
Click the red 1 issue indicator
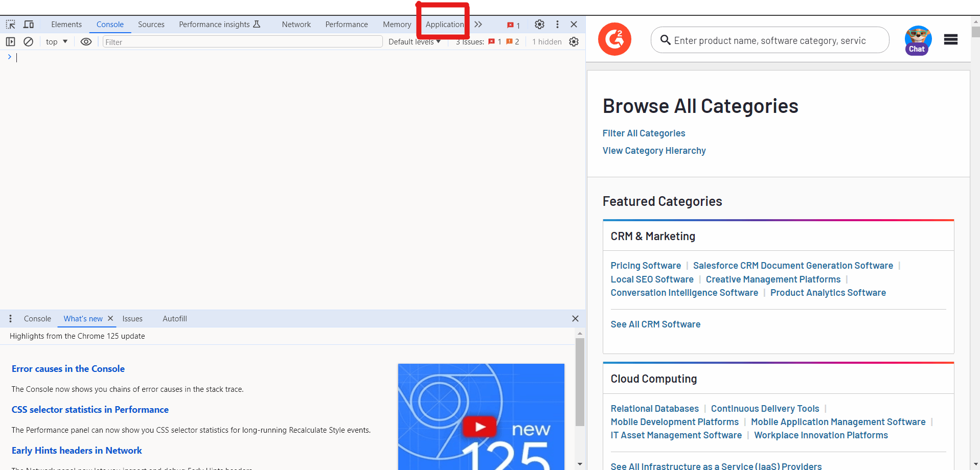point(495,42)
